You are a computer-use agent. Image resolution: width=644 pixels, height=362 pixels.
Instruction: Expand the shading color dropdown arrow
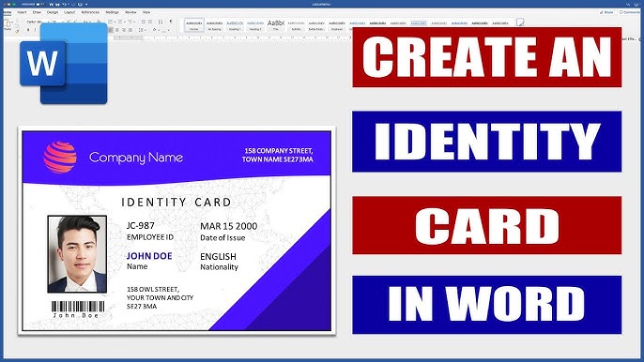159,30
